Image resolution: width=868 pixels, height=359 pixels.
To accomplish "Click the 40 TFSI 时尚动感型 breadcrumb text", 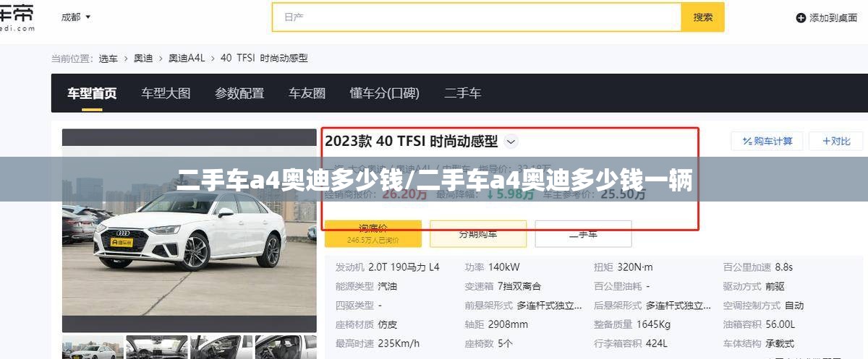I will pos(264,59).
